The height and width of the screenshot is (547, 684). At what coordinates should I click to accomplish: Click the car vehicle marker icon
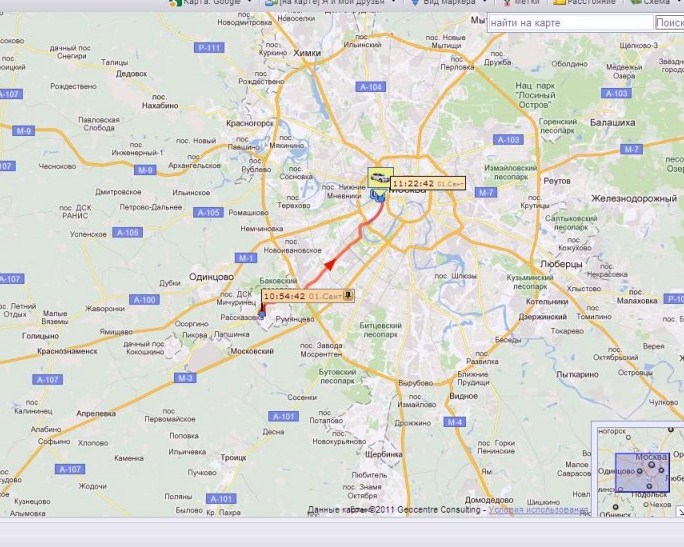point(380,178)
